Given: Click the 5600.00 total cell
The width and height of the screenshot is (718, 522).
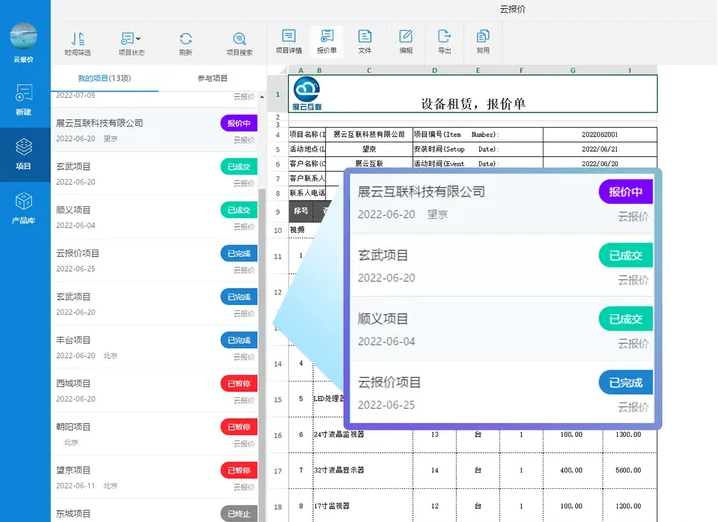Looking at the screenshot, I should [629, 470].
